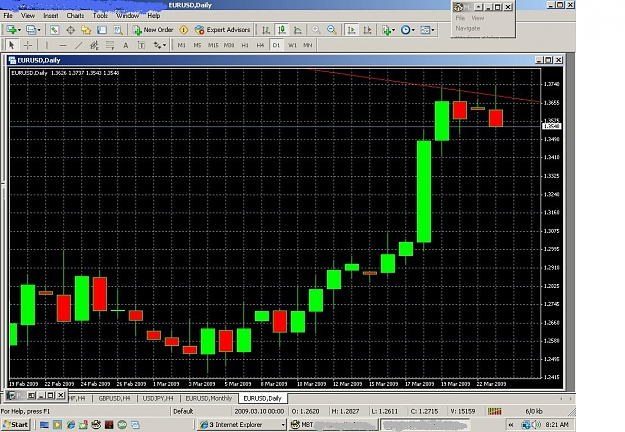Viewport: 625px width, 432px height.
Task: Toggle the Navigator favorites folder icon
Action: (86, 30)
